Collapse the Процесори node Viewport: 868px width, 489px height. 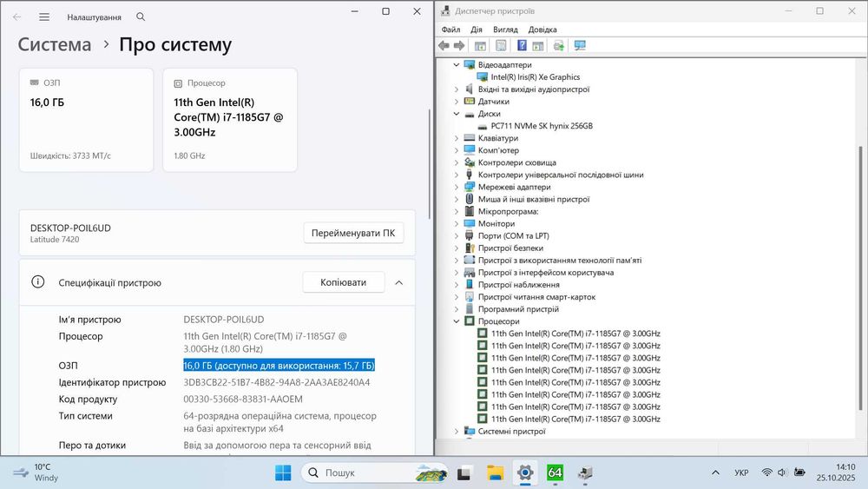(x=457, y=321)
